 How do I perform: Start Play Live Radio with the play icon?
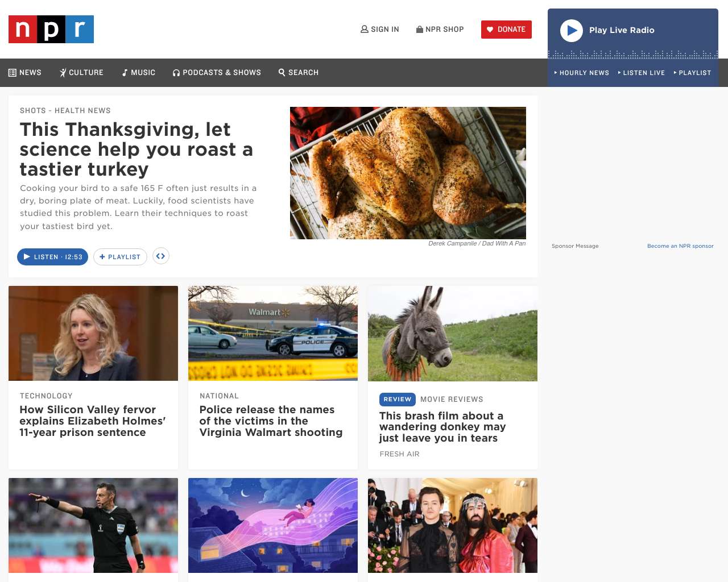coord(572,31)
